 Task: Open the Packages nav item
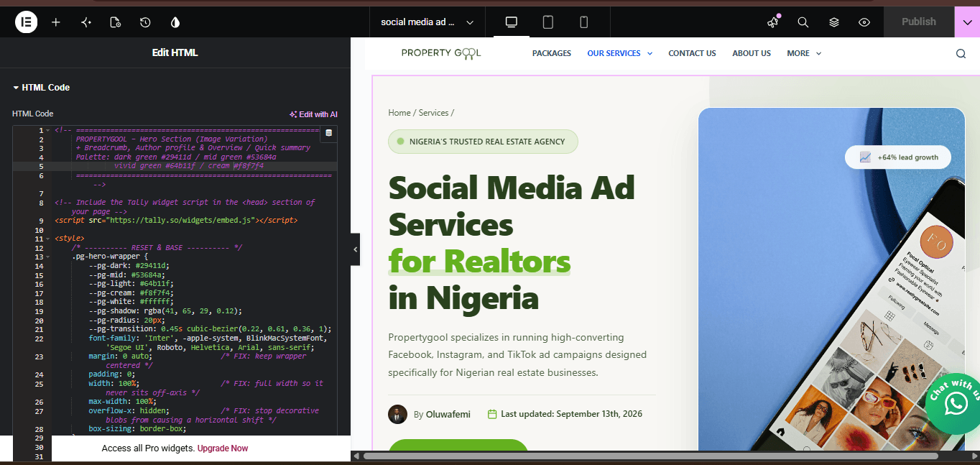pos(552,53)
